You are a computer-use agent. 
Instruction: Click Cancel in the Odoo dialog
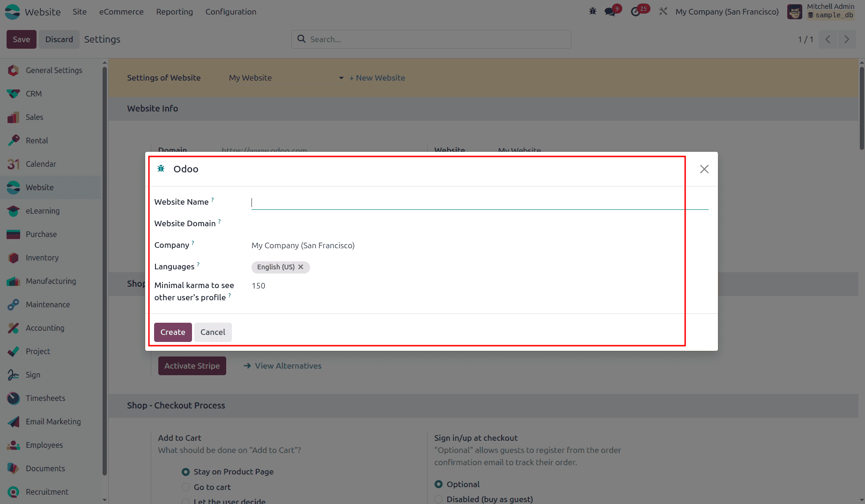(213, 332)
